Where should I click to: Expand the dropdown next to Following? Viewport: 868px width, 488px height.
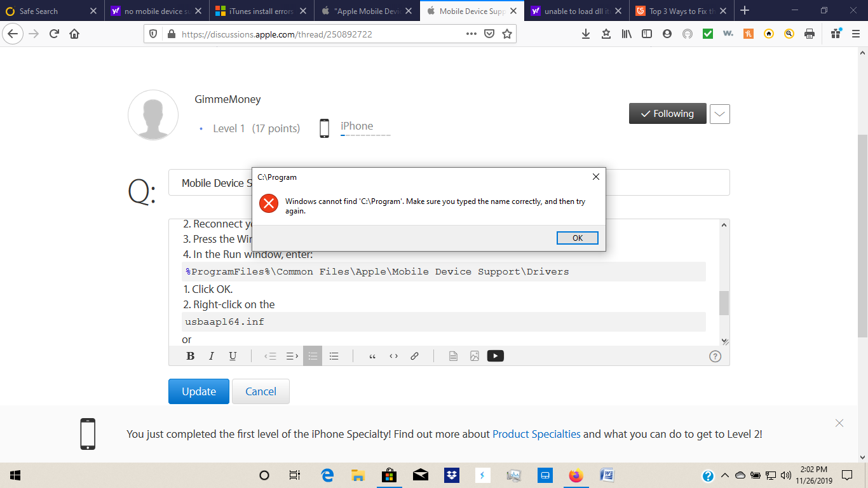(719, 113)
